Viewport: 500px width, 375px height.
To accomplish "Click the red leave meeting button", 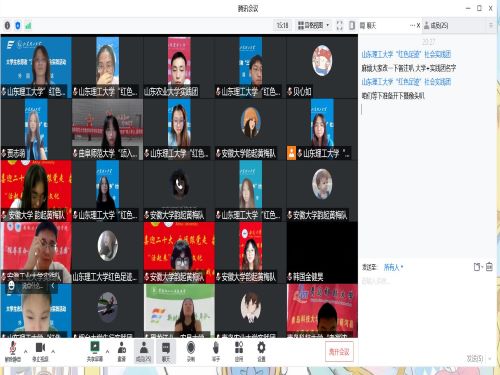I will coord(339,352).
